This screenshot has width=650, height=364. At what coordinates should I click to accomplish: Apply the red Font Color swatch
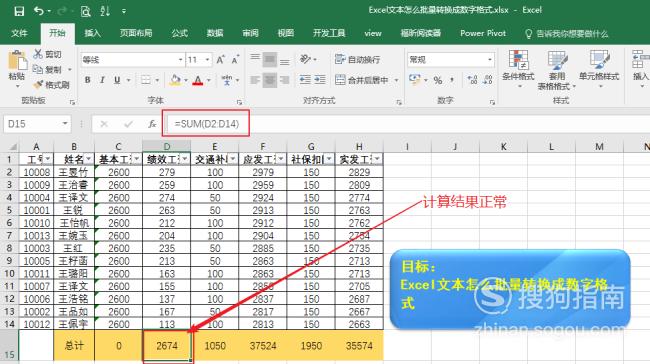(198, 80)
